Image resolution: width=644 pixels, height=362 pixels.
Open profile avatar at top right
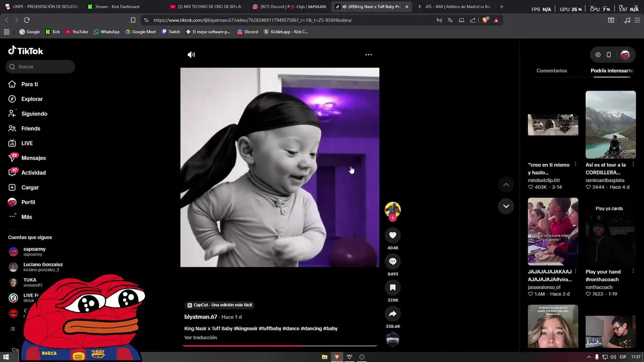click(625, 55)
